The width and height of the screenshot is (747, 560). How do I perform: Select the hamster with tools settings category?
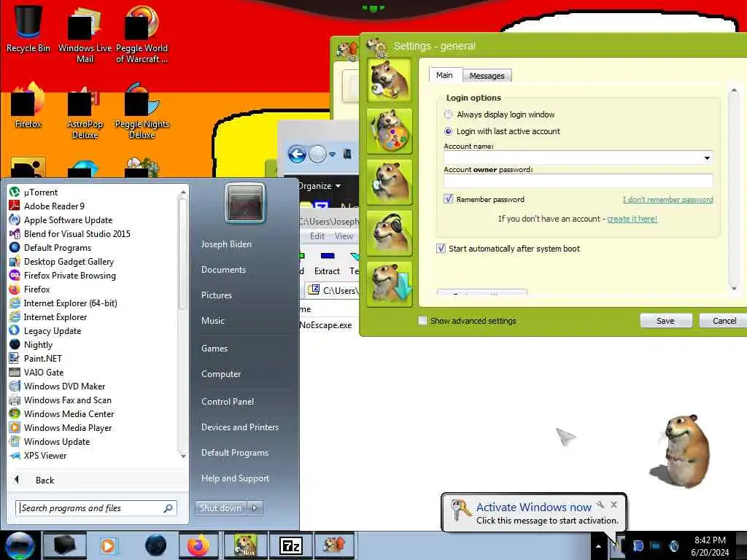390,79
